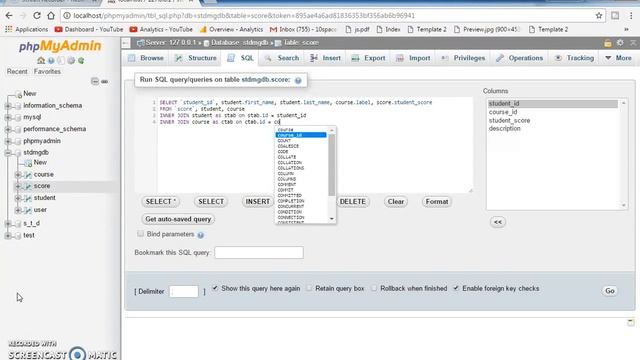640x360 pixels.
Task: Click the Clear button
Action: pyautogui.click(x=396, y=202)
